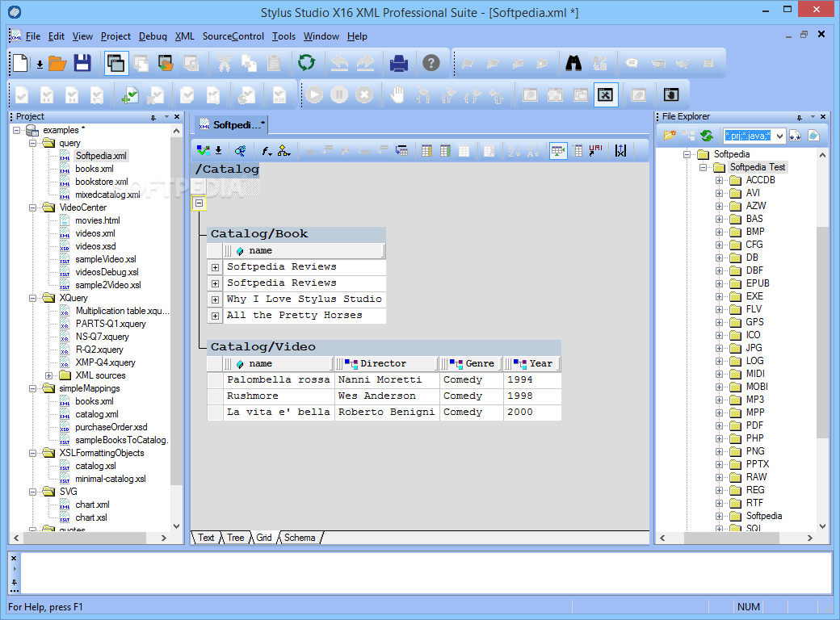The image size is (840, 620).
Task: Expand the first Softpedia Reviews row
Action: click(x=215, y=267)
